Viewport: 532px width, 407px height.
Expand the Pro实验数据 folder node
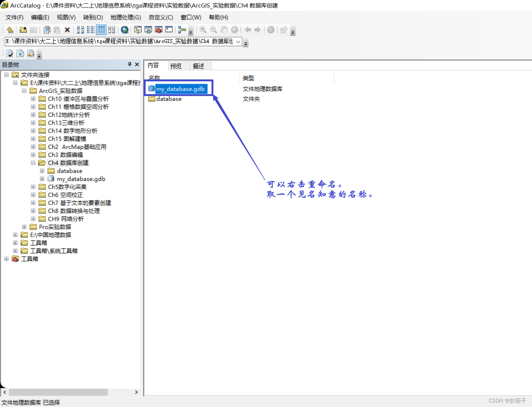tap(24, 227)
